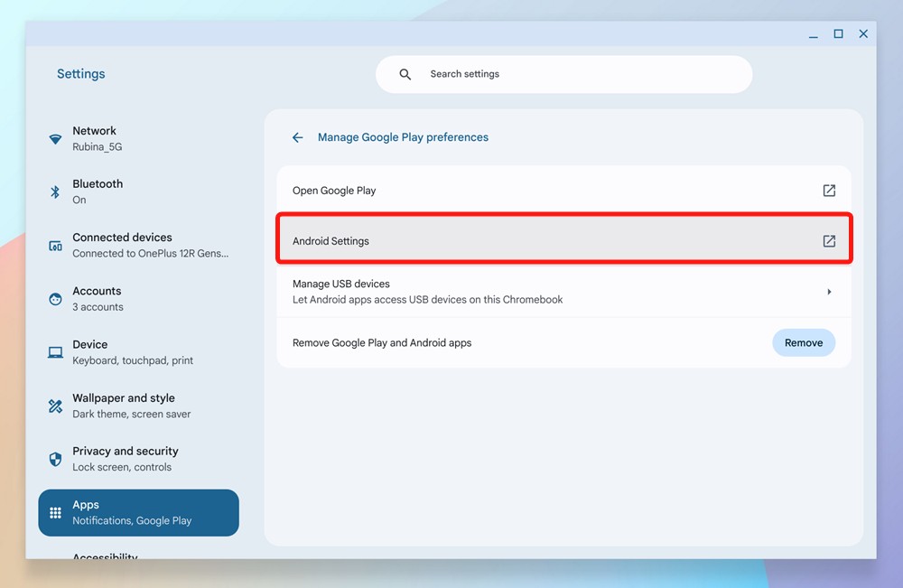Viewport: 903px width, 588px height.
Task: Click the Wallpaper and style icon
Action: coord(55,406)
